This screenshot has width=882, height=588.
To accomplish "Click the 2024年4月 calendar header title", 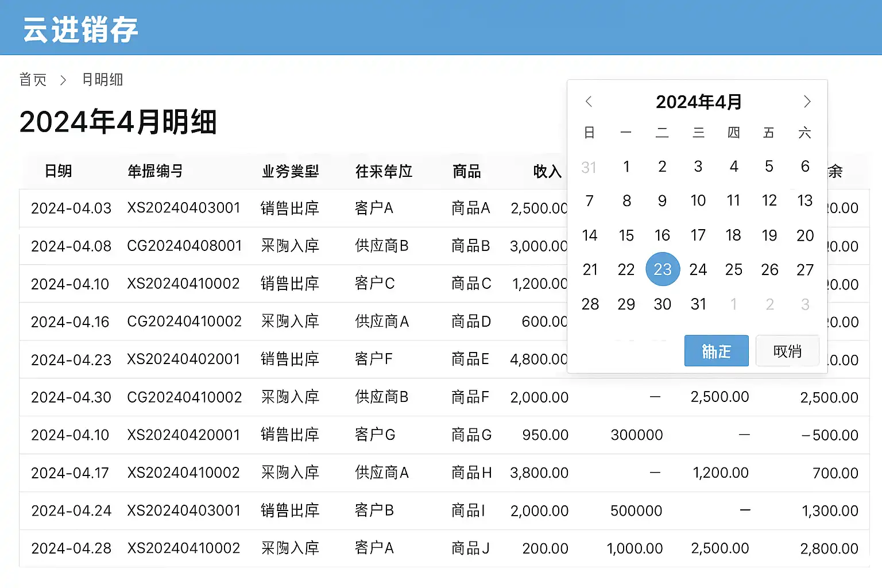I will [x=698, y=102].
